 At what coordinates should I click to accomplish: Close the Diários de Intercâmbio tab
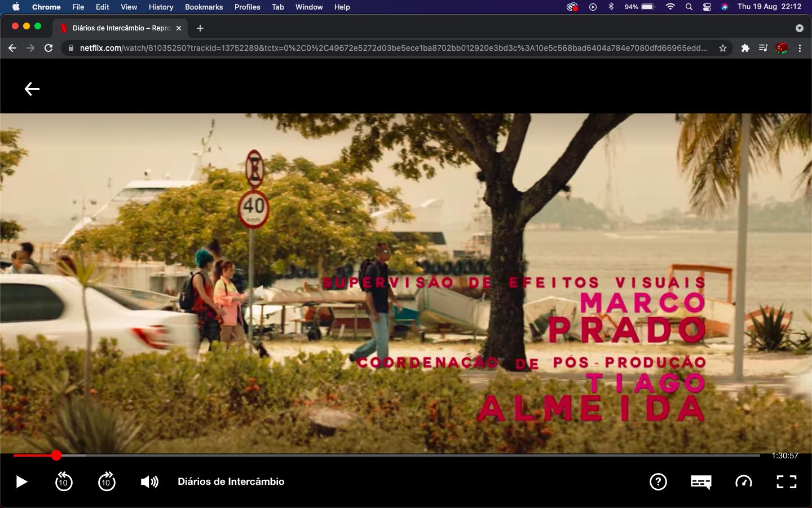pyautogui.click(x=179, y=28)
